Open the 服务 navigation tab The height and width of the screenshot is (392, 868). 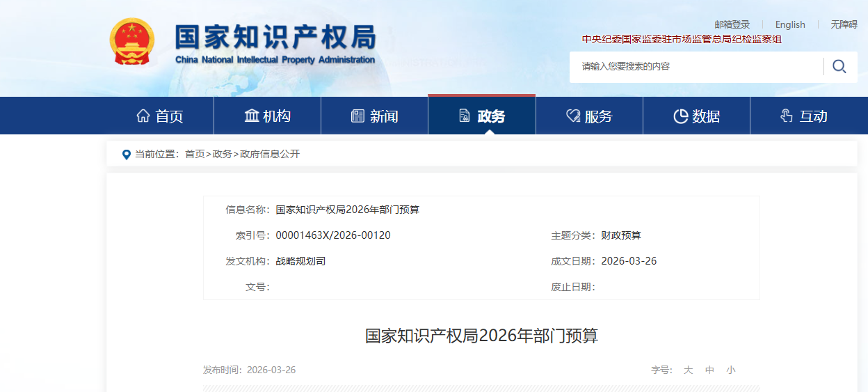(x=590, y=116)
